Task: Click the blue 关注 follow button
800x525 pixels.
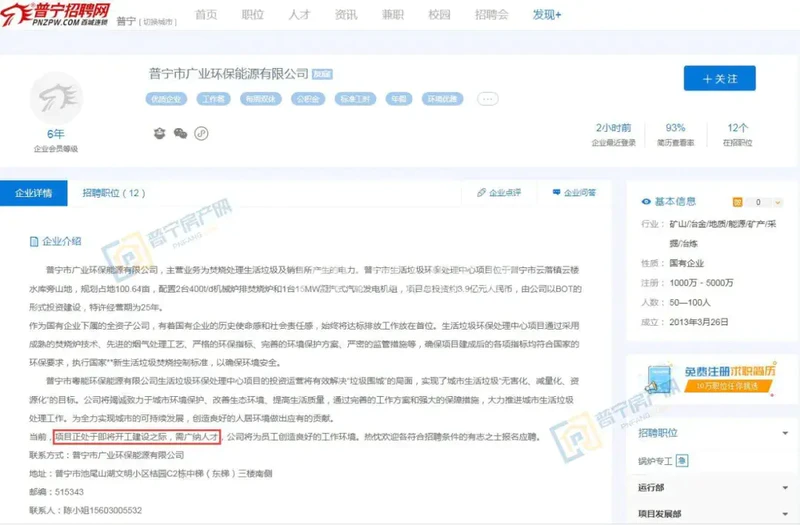Action: [719, 79]
